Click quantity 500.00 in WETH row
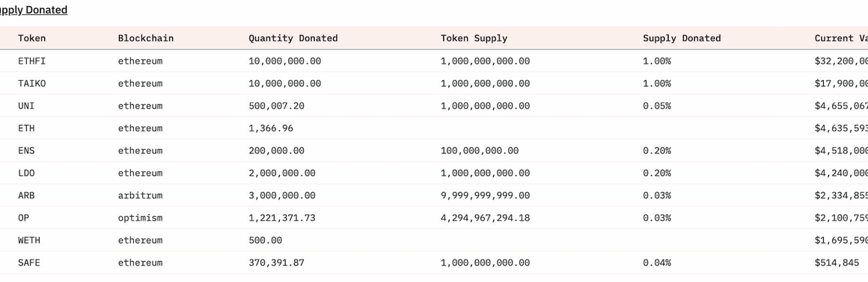The height and width of the screenshot is (282, 868). pos(265,240)
